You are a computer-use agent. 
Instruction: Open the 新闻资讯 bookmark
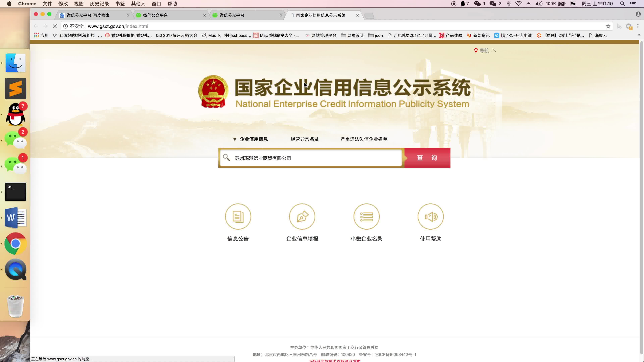coord(478,35)
